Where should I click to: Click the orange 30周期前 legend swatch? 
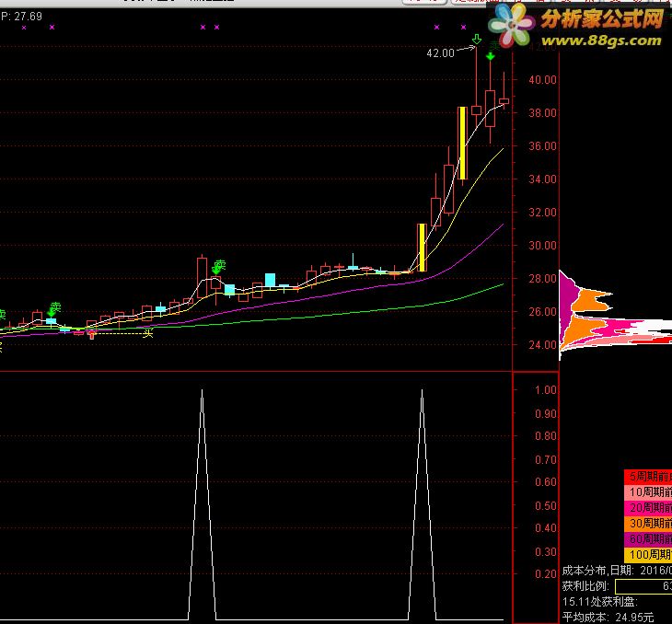(648, 524)
